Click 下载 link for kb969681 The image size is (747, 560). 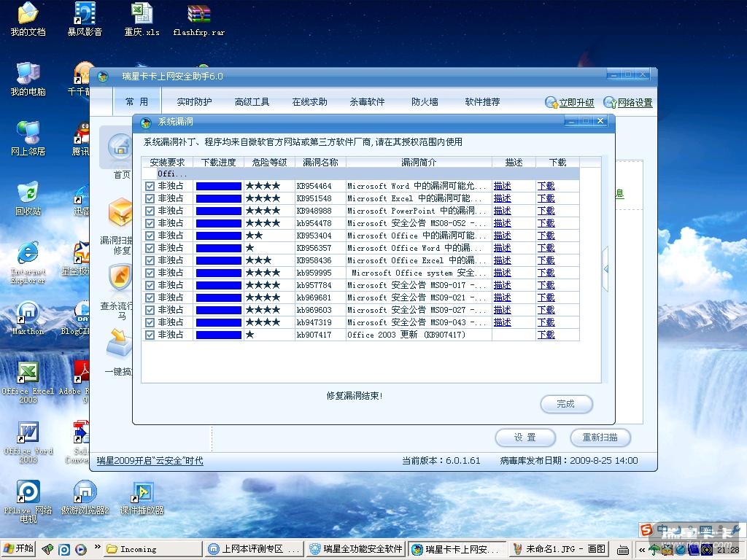click(546, 297)
